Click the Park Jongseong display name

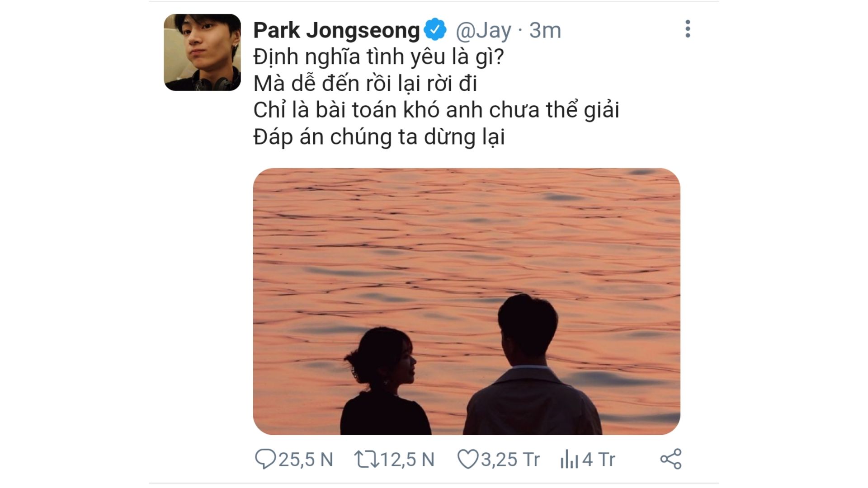point(337,30)
